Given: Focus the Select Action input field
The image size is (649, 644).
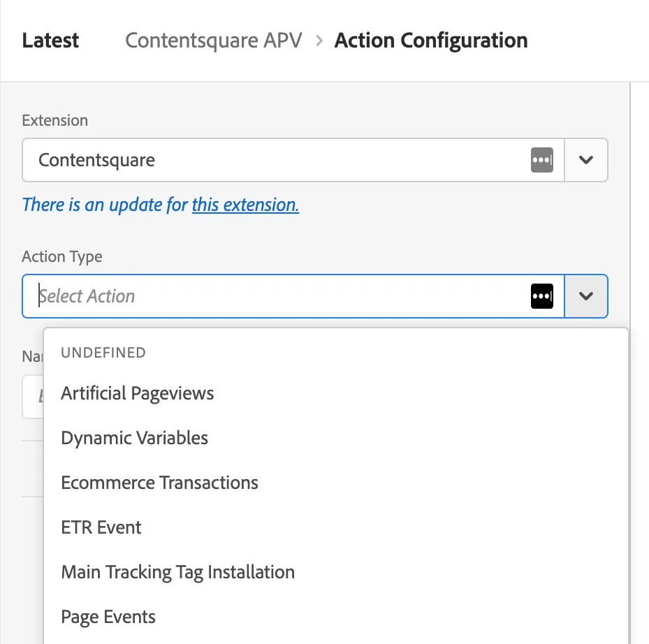Looking at the screenshot, I should point(279,296).
